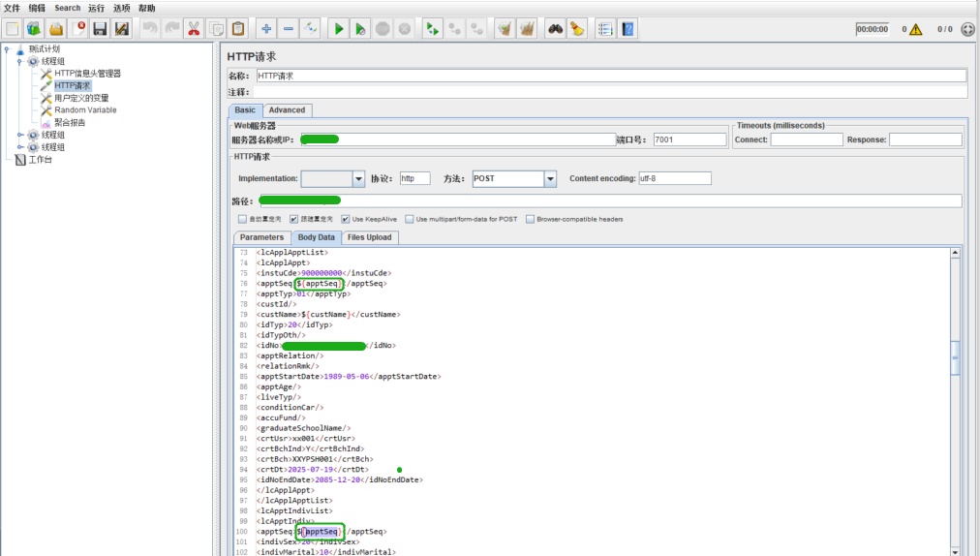Expand the second 线程组 node

[x=19, y=135]
